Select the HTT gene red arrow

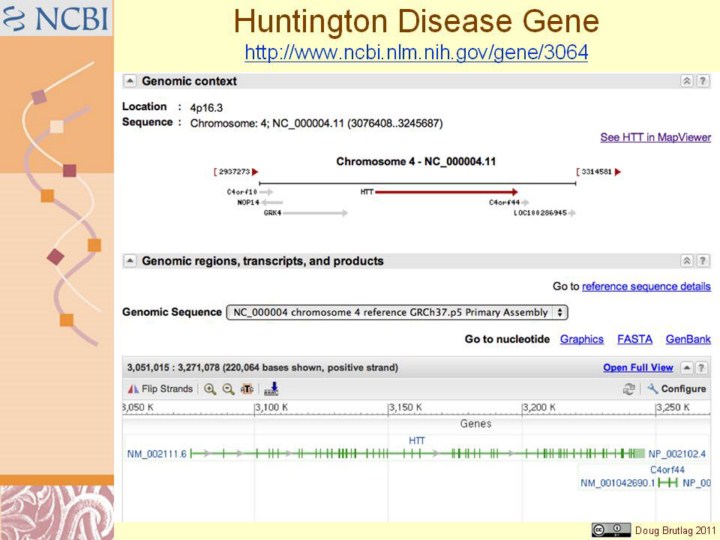(446, 192)
